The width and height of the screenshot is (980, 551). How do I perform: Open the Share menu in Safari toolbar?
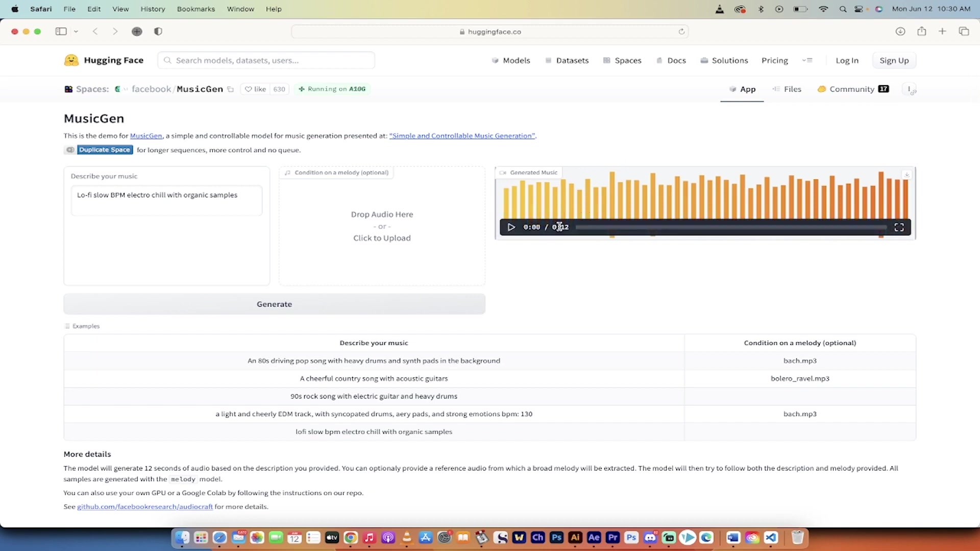tap(922, 31)
